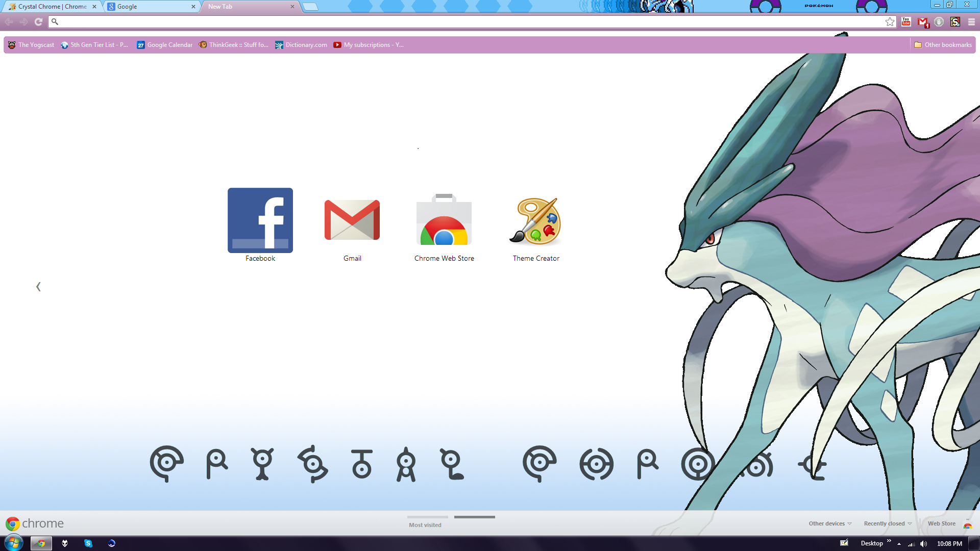
Task: Click the AdBlock hand extension icon
Action: [x=939, y=21]
